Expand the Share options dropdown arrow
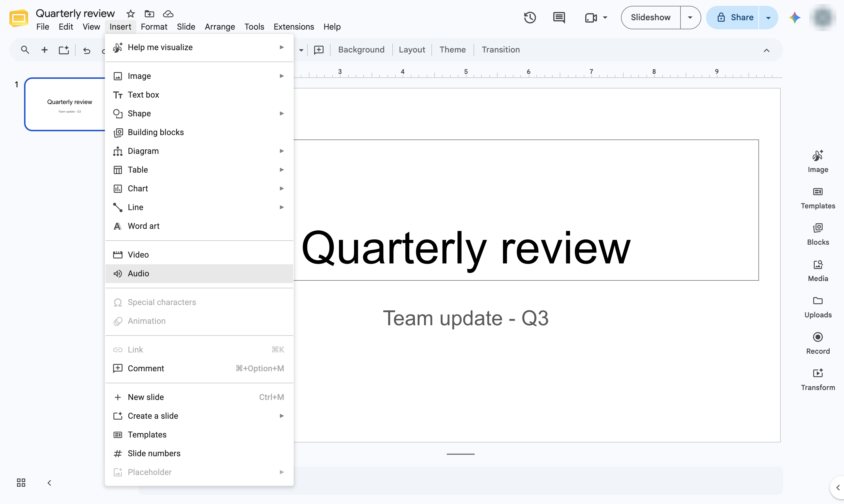 768,17
